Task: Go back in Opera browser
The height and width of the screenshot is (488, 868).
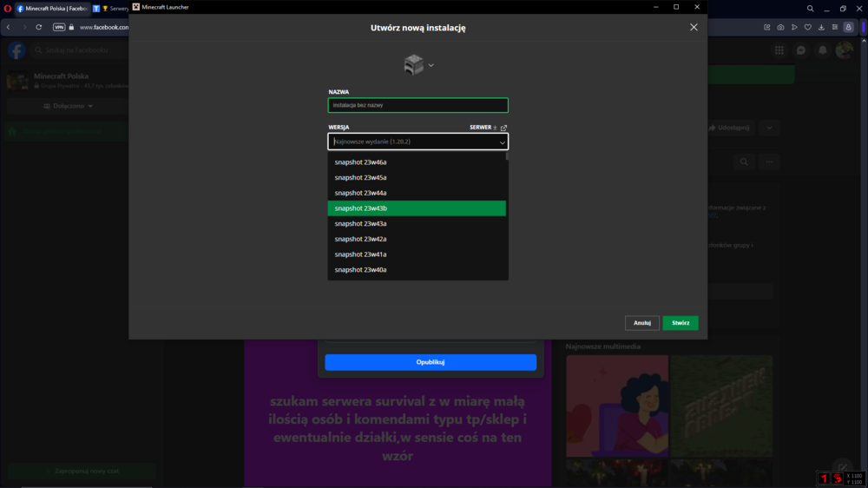Action: click(9, 27)
